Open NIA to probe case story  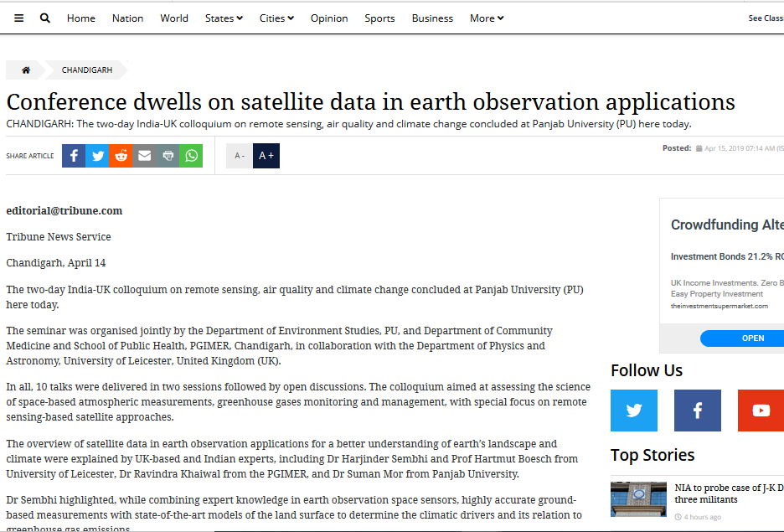[729, 493]
